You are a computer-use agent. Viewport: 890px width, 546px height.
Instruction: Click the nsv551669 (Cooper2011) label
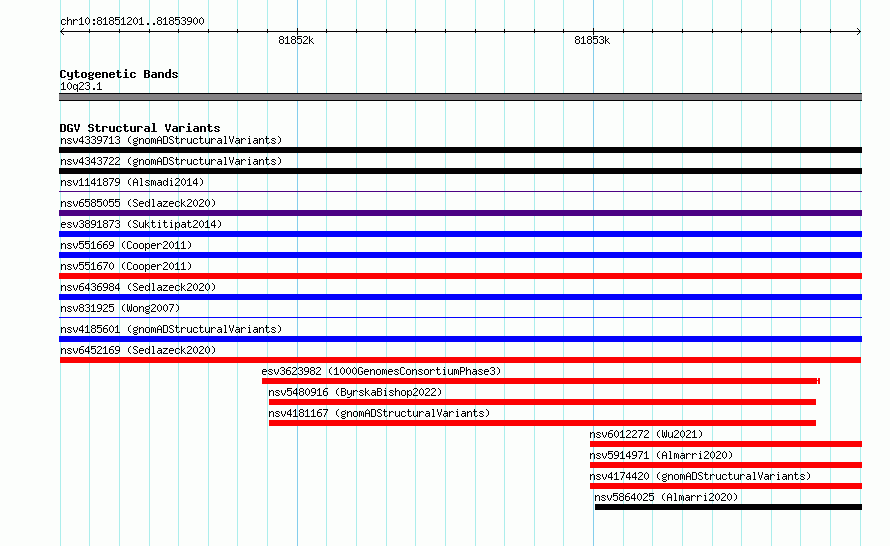pos(126,245)
